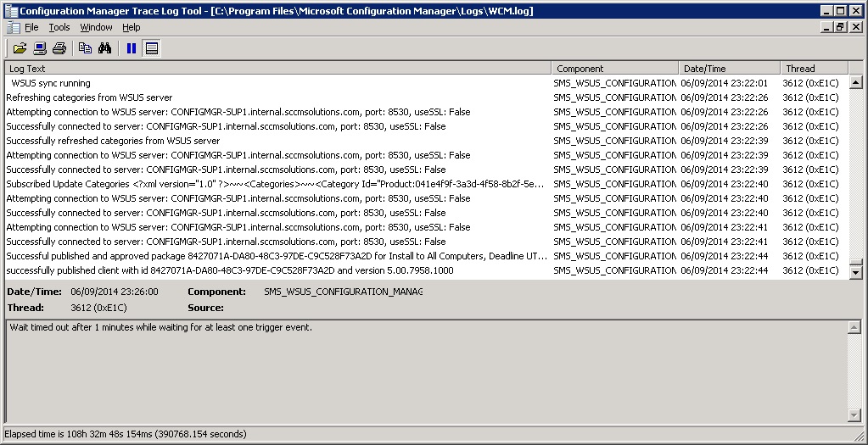The image size is (868, 445).
Task: Sort by the Date/Time column header
Action: [729, 69]
